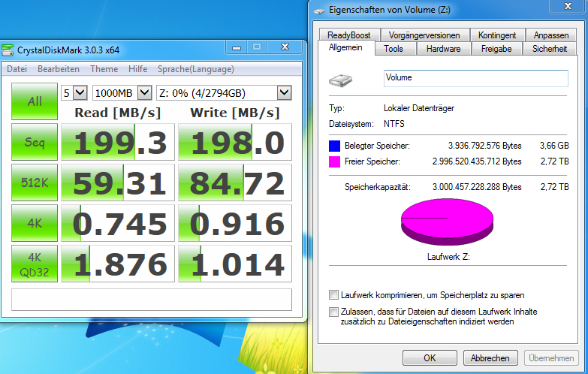Select the Allgemein tab
Image resolution: width=588 pixels, height=374 pixels.
[345, 47]
